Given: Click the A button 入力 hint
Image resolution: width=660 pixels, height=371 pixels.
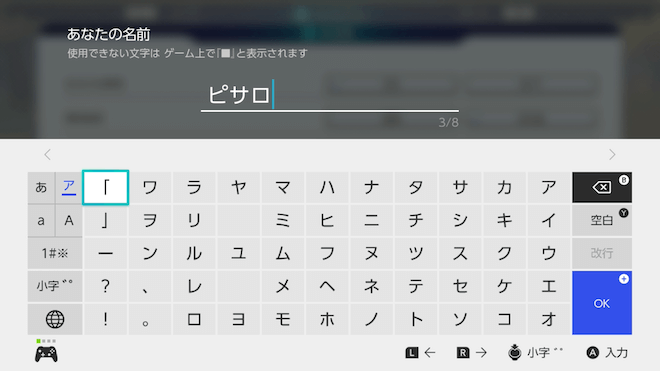Looking at the screenshot, I should [x=607, y=352].
